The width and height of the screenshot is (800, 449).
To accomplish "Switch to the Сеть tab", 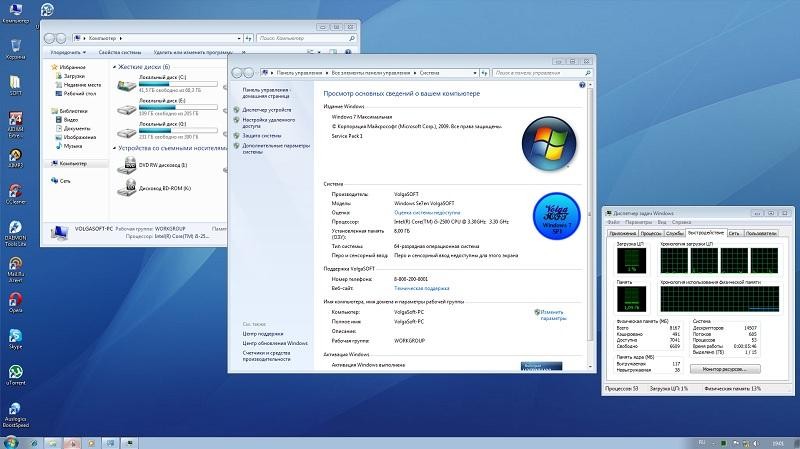I will (734, 233).
